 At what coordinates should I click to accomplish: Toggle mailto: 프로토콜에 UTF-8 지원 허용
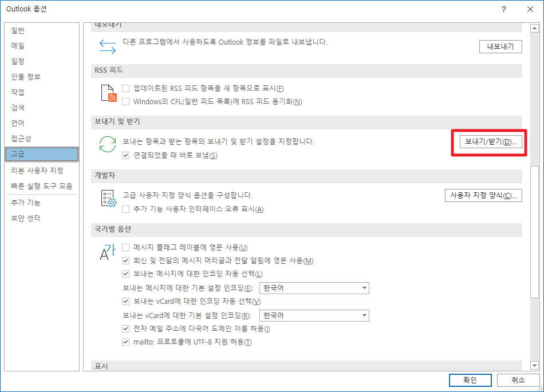[126, 342]
